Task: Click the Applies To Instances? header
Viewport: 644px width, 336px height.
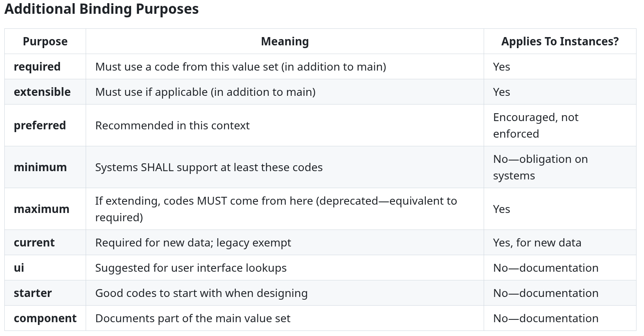Action: click(560, 41)
